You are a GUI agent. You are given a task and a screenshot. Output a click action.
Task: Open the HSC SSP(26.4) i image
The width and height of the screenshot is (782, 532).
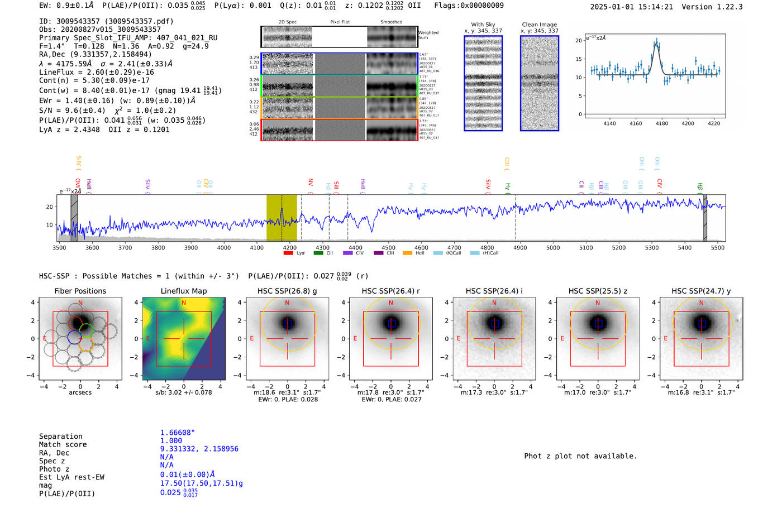point(494,339)
